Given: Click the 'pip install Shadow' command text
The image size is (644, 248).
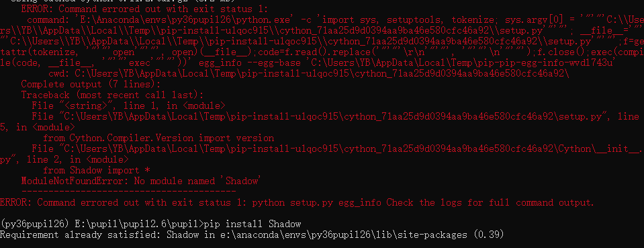Looking at the screenshot, I should click(x=252, y=224).
